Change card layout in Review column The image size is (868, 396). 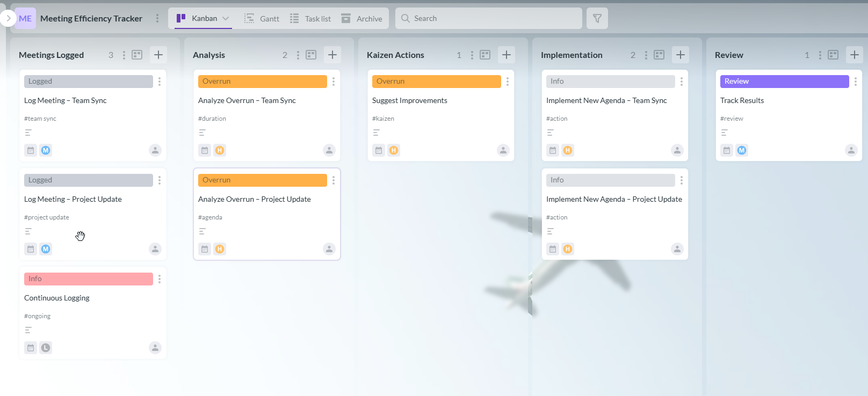833,55
